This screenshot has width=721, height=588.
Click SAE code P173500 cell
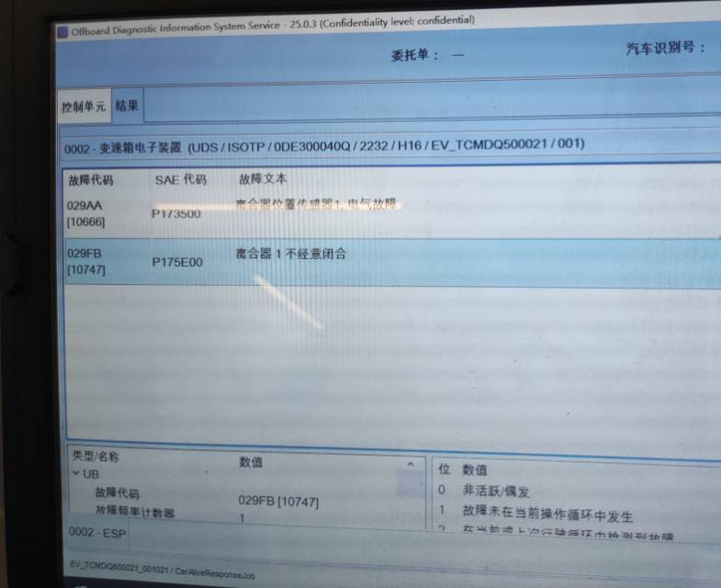176,214
